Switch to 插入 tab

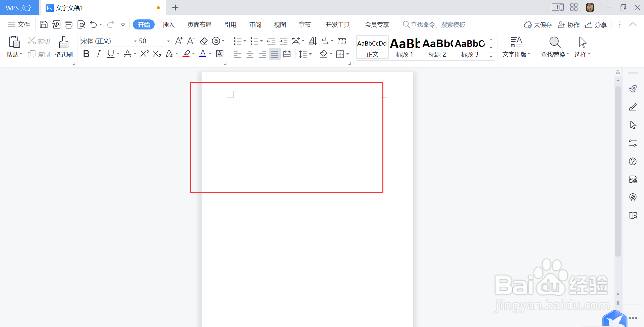pyautogui.click(x=169, y=24)
